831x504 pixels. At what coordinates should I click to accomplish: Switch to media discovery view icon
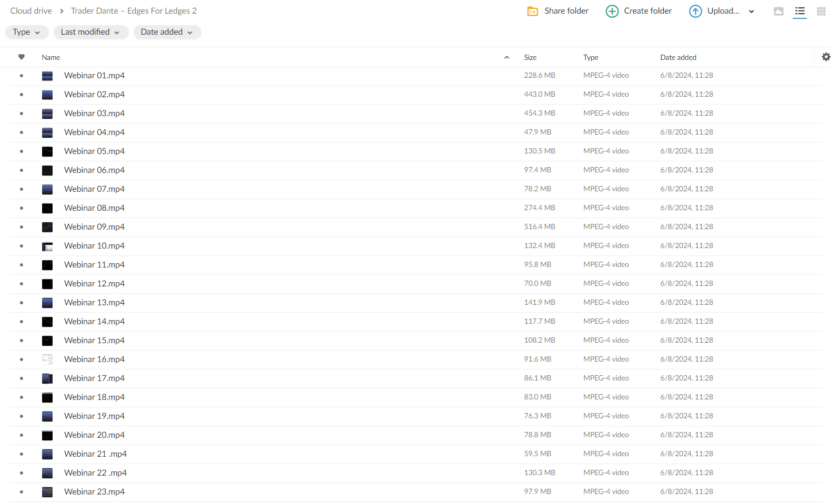pos(778,11)
